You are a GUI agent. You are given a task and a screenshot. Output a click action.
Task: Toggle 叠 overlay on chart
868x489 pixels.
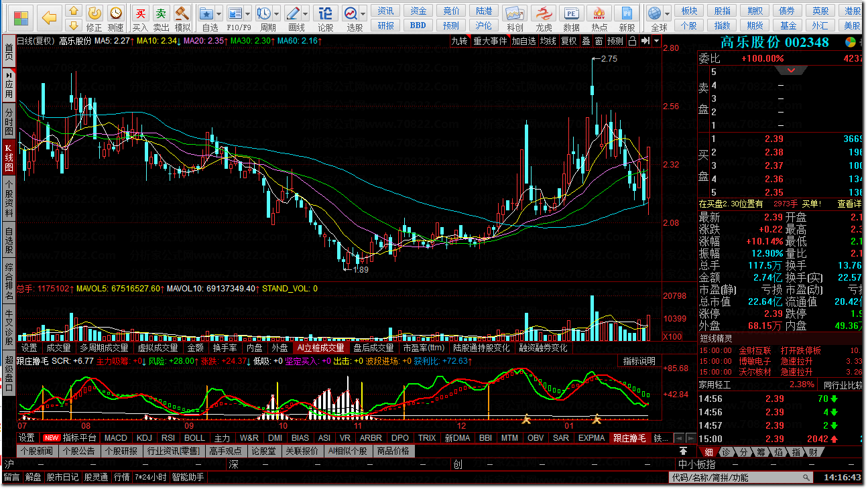[x=586, y=41]
